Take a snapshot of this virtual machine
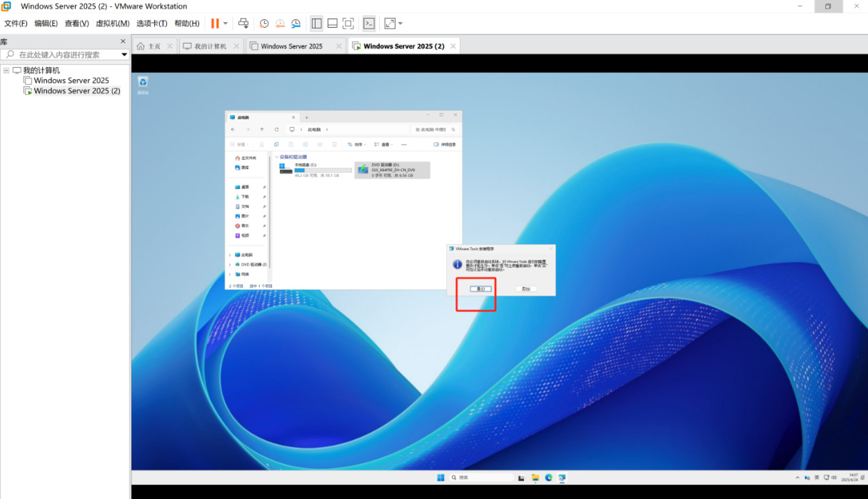Viewport: 868px width, 499px height. (x=264, y=24)
